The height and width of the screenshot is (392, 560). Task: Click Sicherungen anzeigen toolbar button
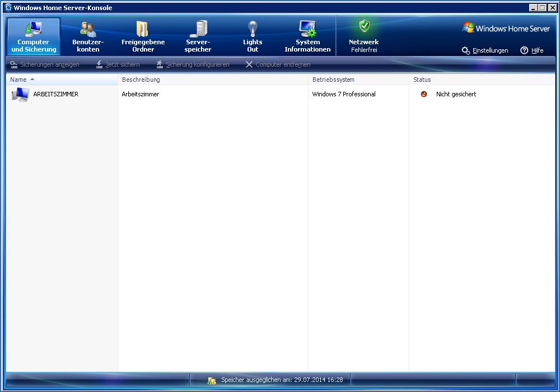[x=45, y=64]
